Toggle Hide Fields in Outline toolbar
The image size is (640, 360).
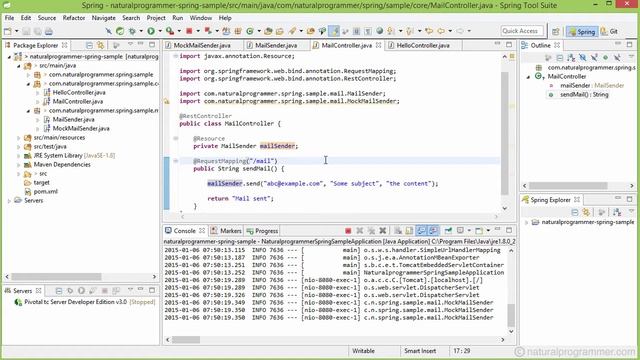pos(582,58)
